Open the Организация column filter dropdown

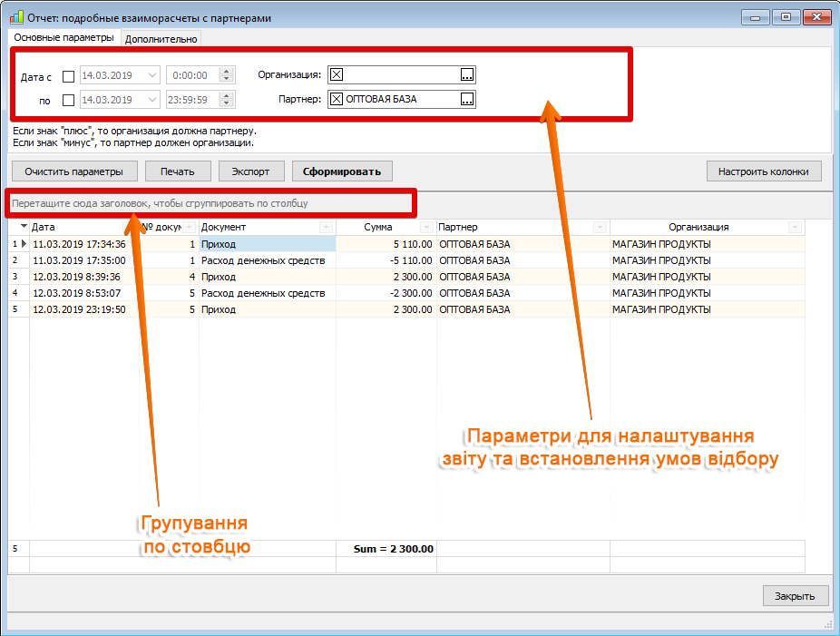point(795,228)
